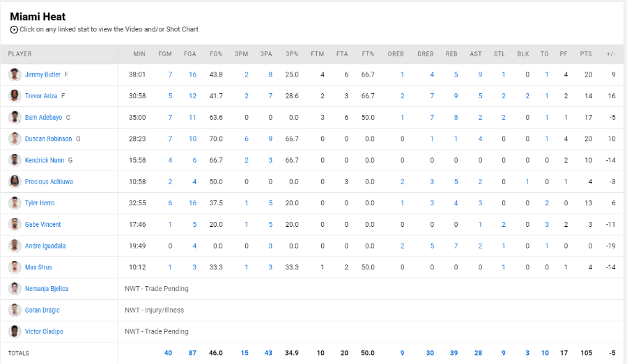This screenshot has width=627, height=364.
Task: View team total 28 assists
Action: [x=478, y=353]
